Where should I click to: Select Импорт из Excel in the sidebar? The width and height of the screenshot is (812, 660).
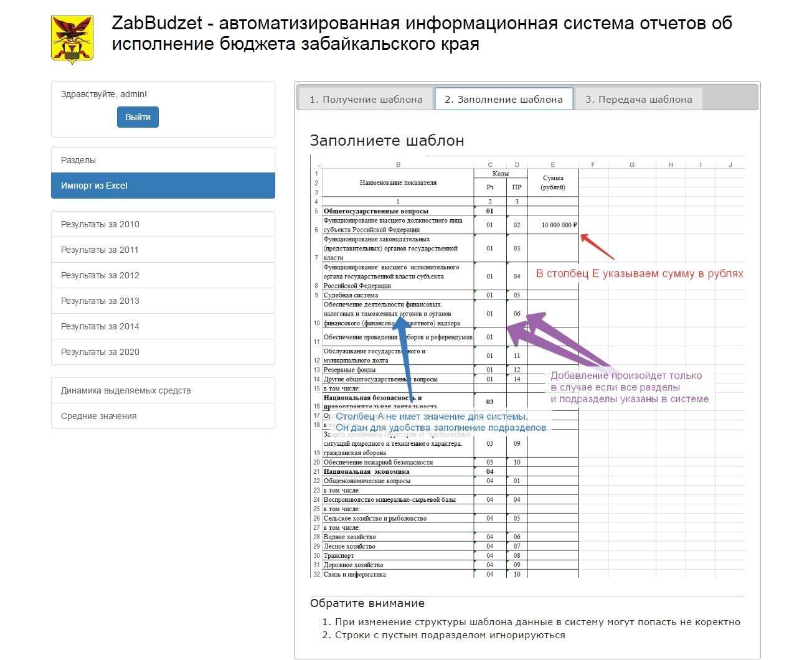click(x=163, y=186)
